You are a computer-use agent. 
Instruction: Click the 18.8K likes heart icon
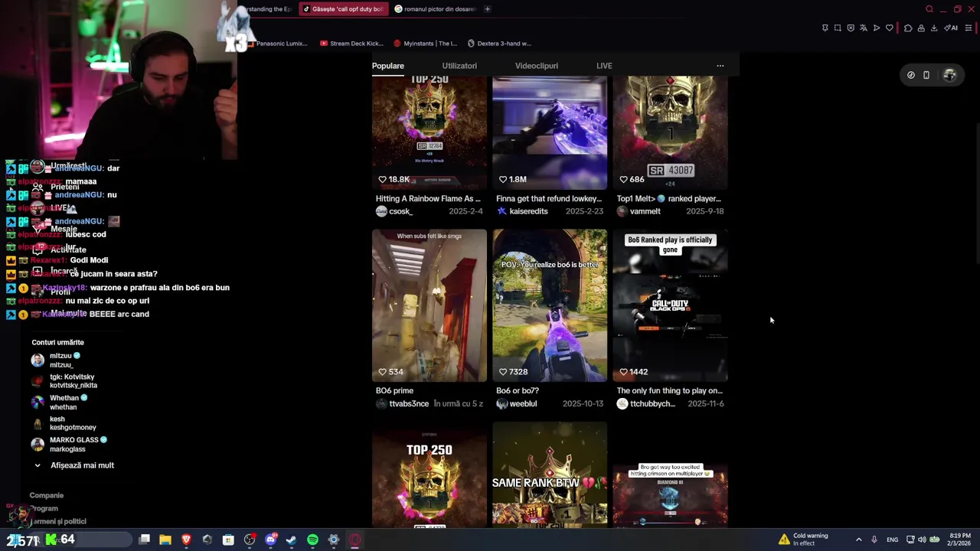382,179
